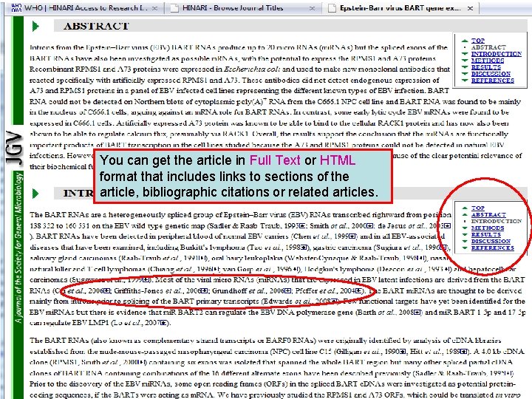This screenshot has height=399, width=532.
Task: Open the citation icon after Smith et al., 2000
Action: point(370,226)
